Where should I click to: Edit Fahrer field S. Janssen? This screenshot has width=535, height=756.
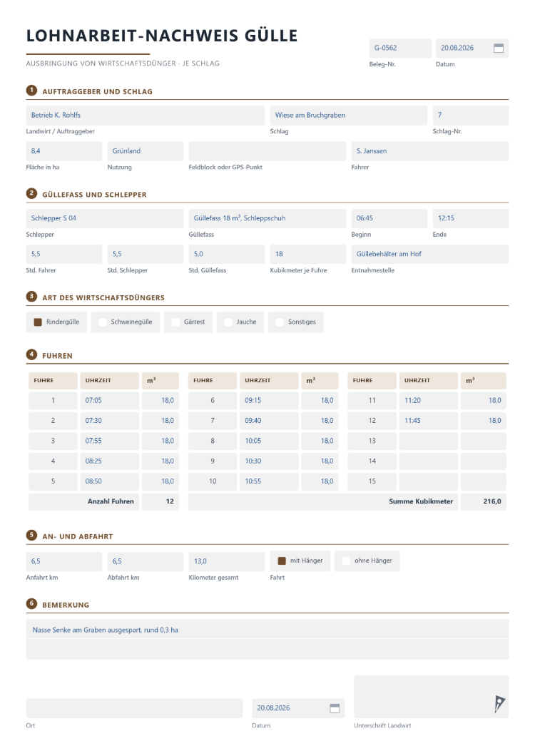(x=430, y=151)
